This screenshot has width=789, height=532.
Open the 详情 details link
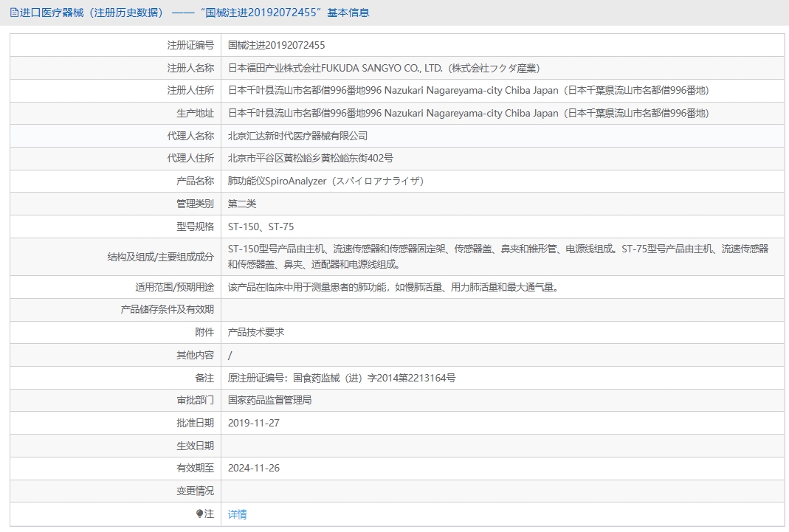(x=237, y=514)
